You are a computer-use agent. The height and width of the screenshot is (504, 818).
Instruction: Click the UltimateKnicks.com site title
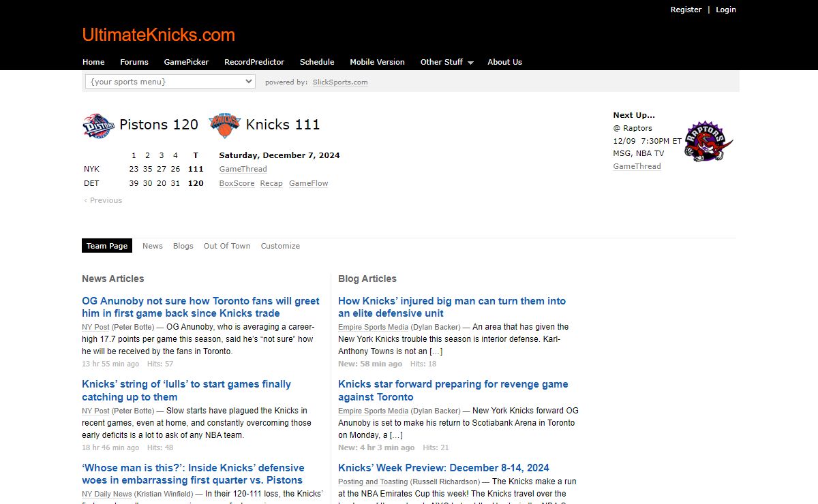point(159,35)
